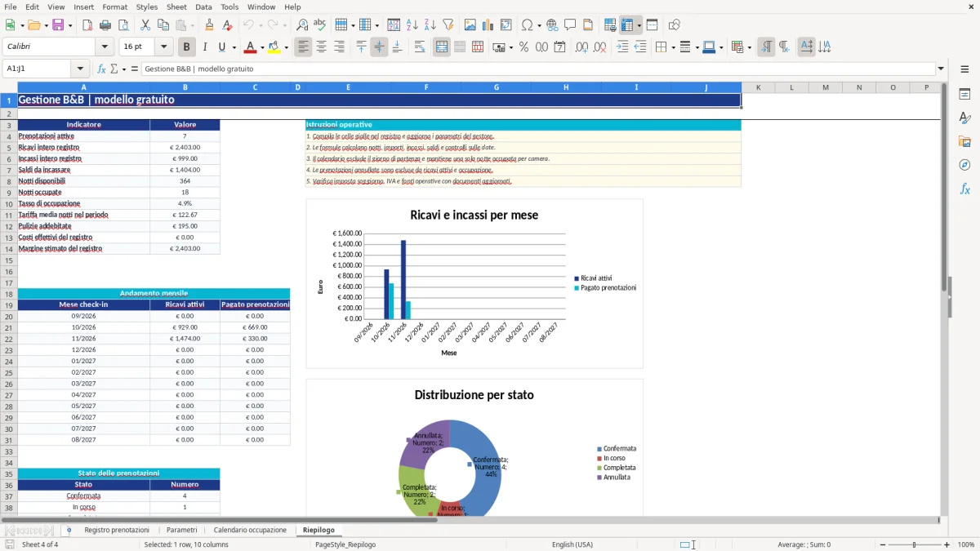Open Font Size dropdown

(x=163, y=47)
